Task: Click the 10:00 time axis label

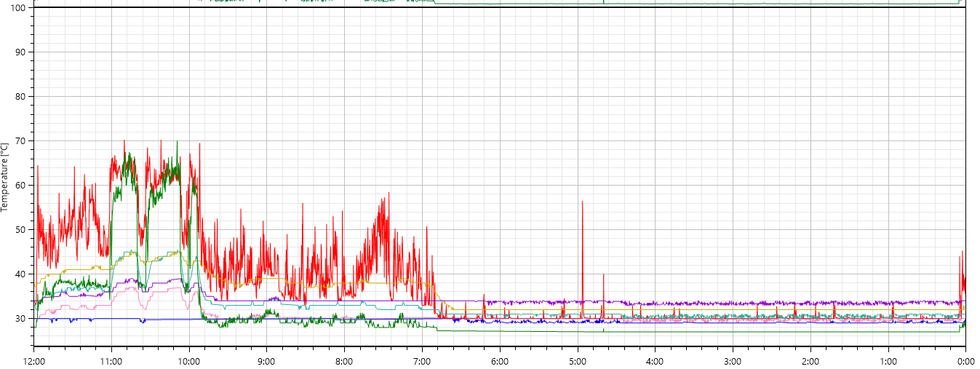Action: click(x=189, y=361)
